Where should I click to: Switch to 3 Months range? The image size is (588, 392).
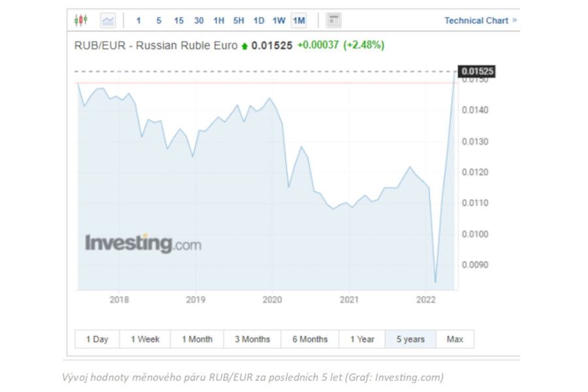[252, 339]
